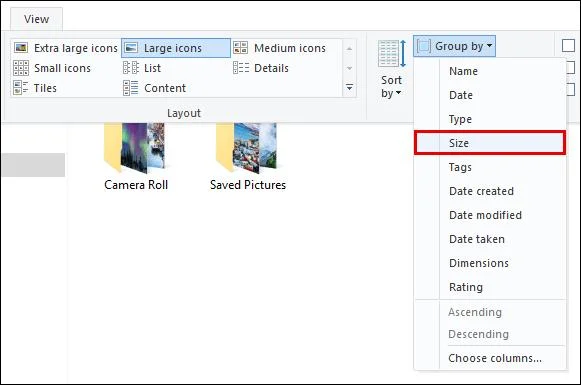Group files by Date taken
Viewport: 581px width, 385px height.
[x=490, y=239]
